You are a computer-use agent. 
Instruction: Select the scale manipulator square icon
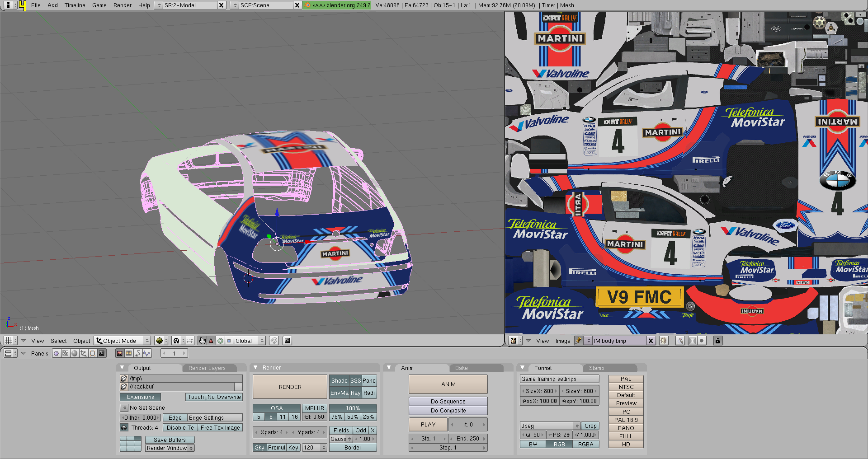pos(229,341)
